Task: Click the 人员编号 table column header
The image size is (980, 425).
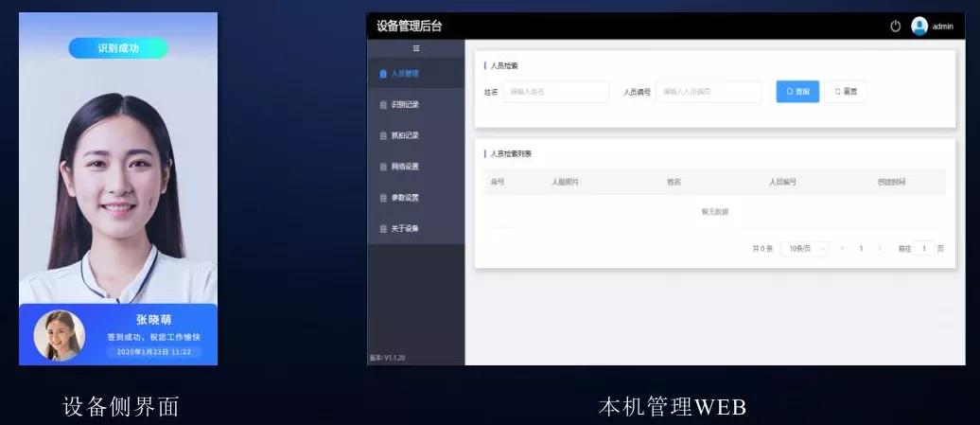Action: pos(782,183)
